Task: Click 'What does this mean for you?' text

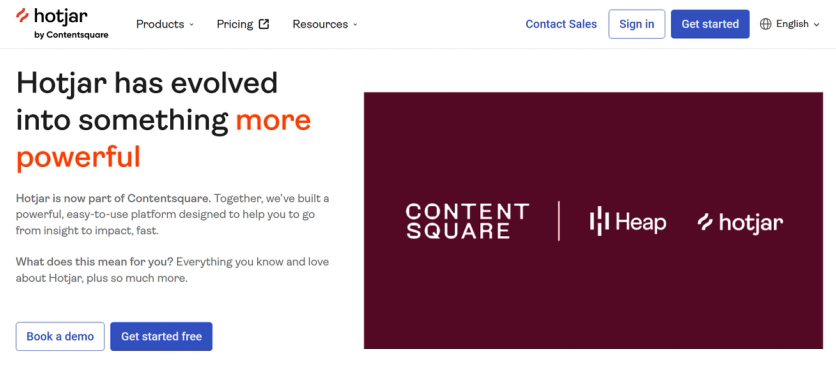Action: click(94, 262)
